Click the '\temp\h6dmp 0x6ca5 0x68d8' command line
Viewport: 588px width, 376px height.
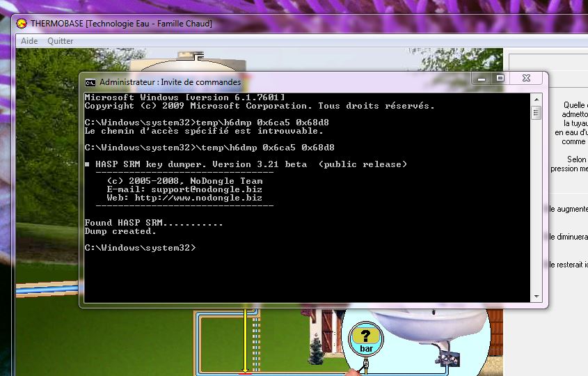coord(209,148)
